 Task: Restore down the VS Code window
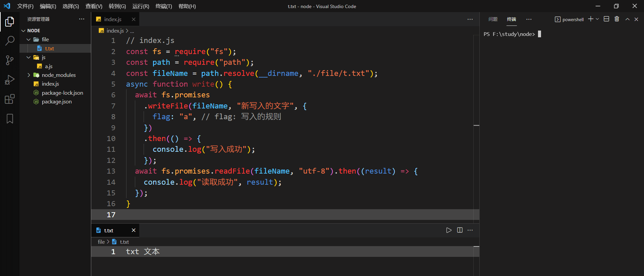(x=616, y=6)
